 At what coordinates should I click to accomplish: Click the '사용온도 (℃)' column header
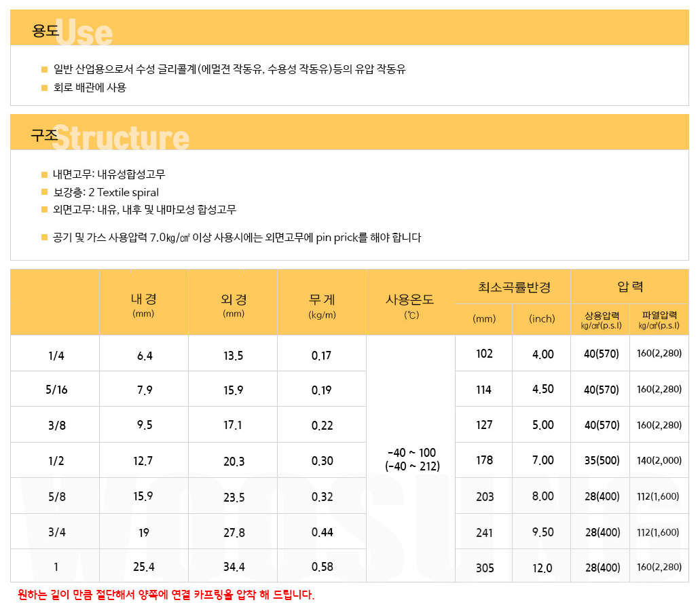(x=410, y=306)
